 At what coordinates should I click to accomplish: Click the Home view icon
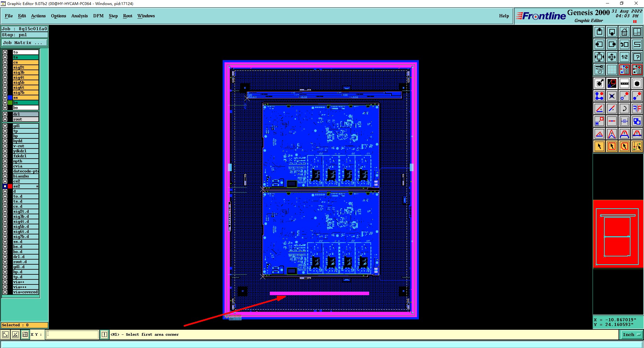point(624,32)
